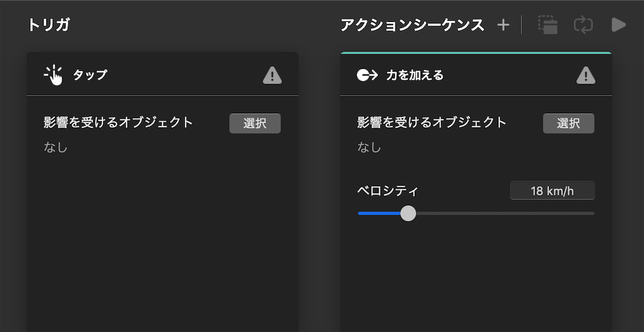644x332 pixels.
Task: Click the なし label under タップ trigger
Action: [55, 148]
